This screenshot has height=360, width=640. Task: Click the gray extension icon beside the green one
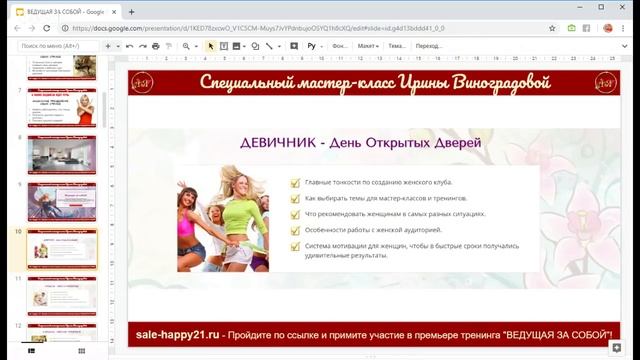coord(586,28)
